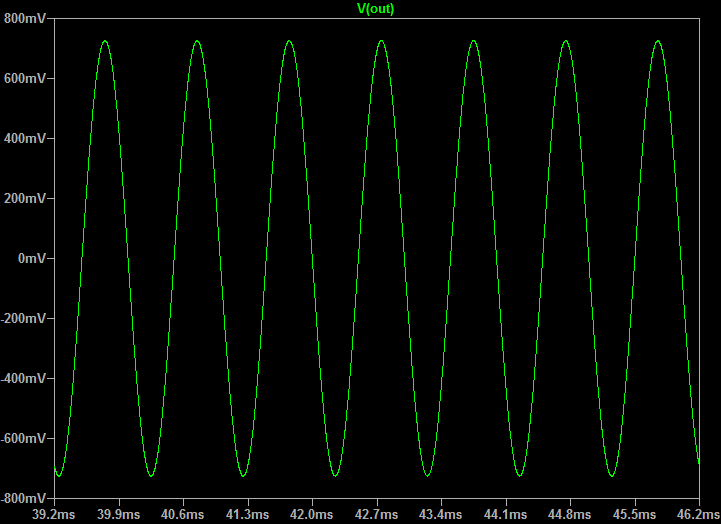Select the 600mV vertical axis label

click(x=25, y=79)
